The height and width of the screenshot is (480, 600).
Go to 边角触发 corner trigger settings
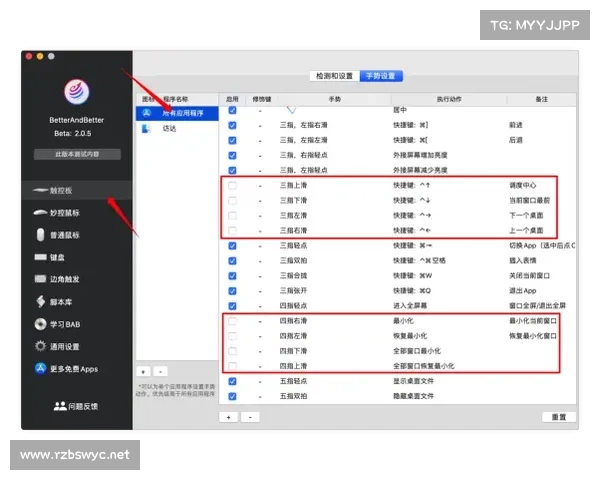tap(70, 279)
